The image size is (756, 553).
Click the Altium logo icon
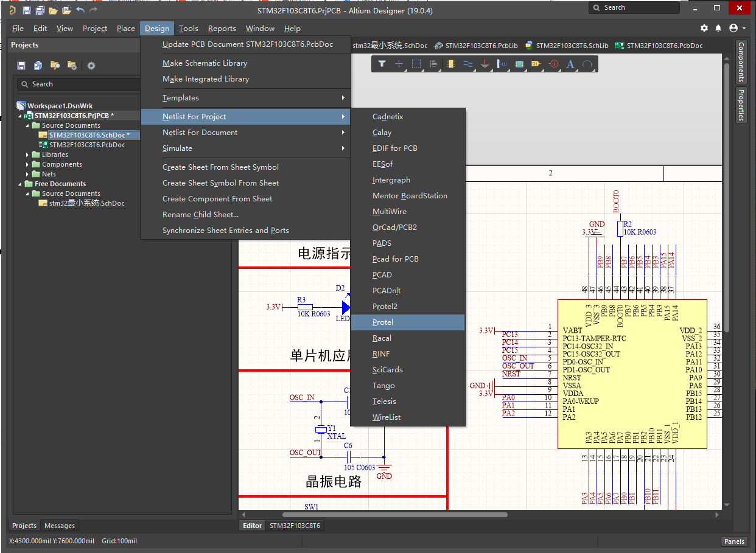[12, 10]
